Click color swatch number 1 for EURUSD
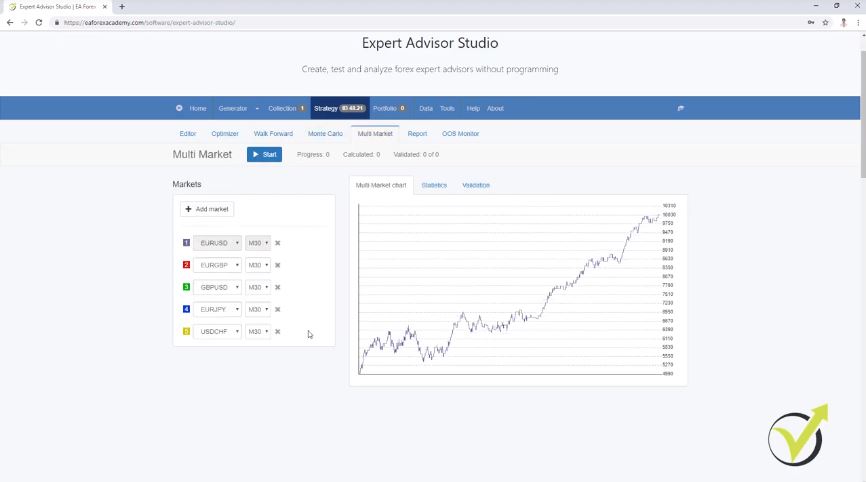This screenshot has height=482, width=866. (186, 242)
